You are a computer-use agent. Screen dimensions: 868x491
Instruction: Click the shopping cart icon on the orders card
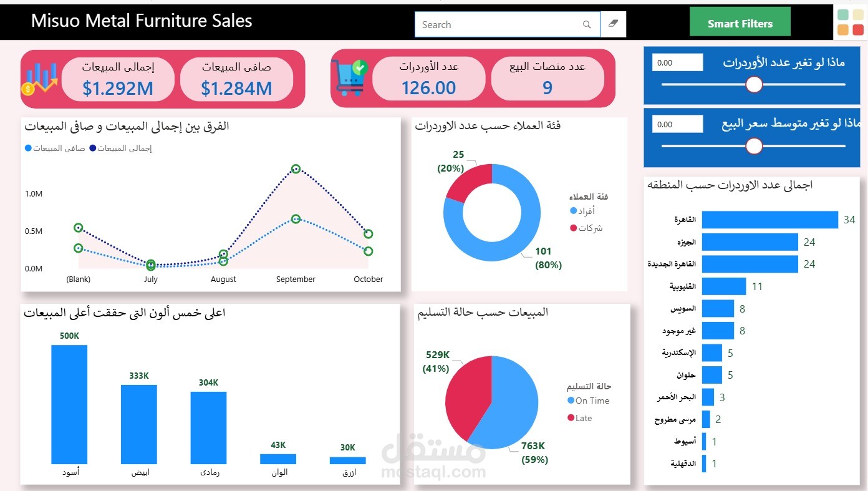tap(349, 77)
